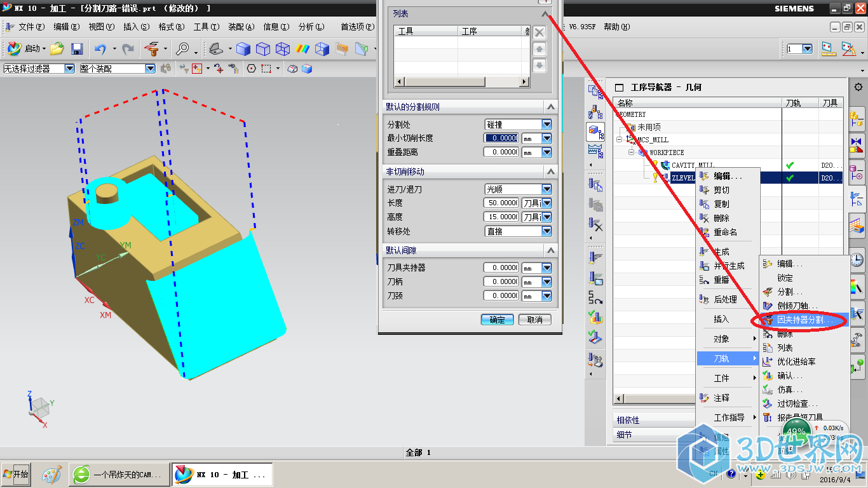Confirm with the 确定 button
This screenshot has height=488, width=868.
click(497, 320)
